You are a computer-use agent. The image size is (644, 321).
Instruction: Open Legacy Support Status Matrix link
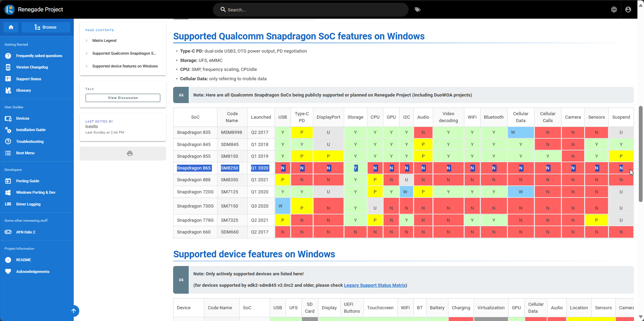[x=375, y=285]
